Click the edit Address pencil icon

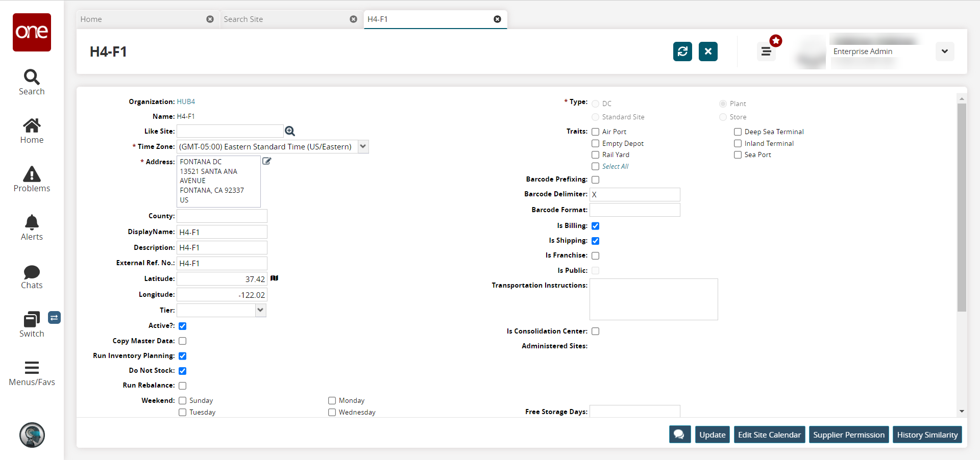266,161
